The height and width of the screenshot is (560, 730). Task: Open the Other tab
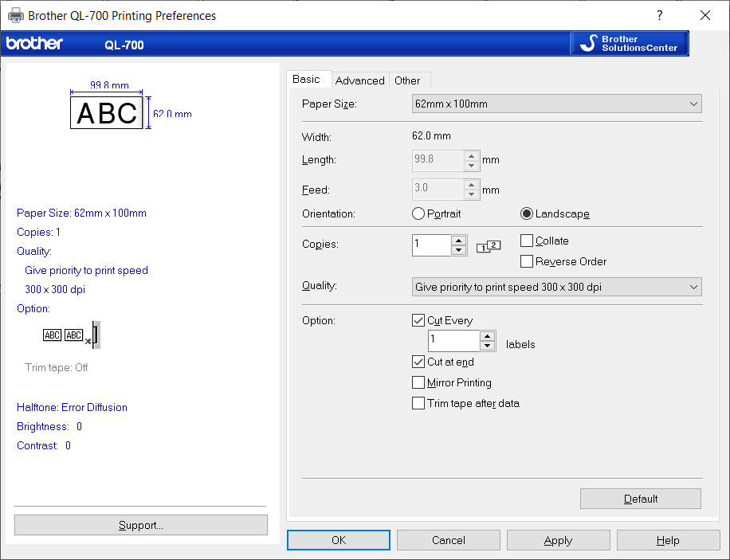(x=407, y=80)
